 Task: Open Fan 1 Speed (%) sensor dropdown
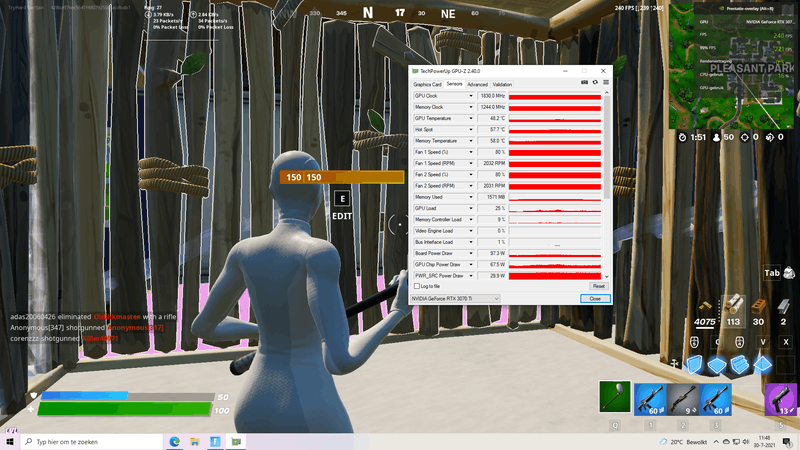[x=470, y=152]
